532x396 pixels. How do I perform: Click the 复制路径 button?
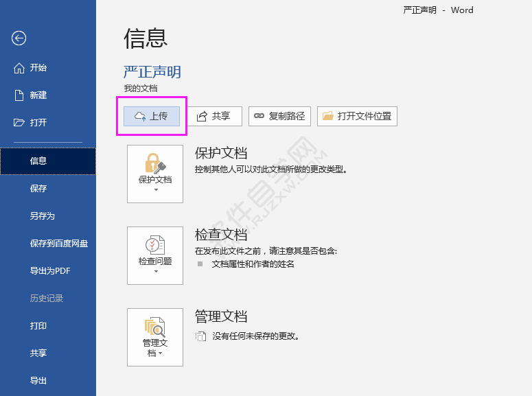coord(279,117)
